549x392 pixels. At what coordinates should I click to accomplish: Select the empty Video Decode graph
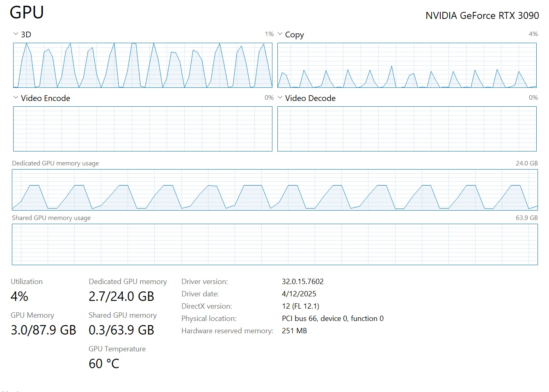click(x=407, y=129)
